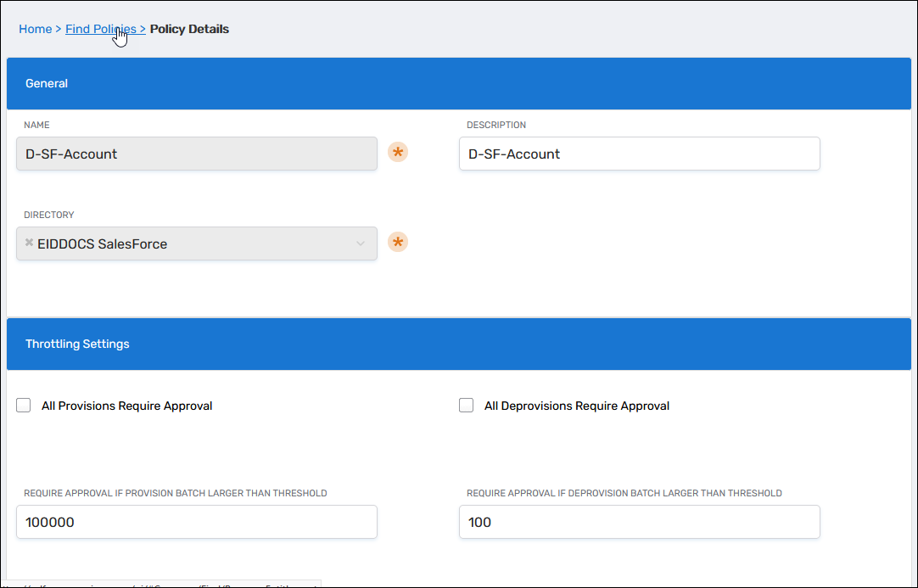Click the required asterisk beside Directory field
The height and width of the screenshot is (588, 918).
[398, 243]
